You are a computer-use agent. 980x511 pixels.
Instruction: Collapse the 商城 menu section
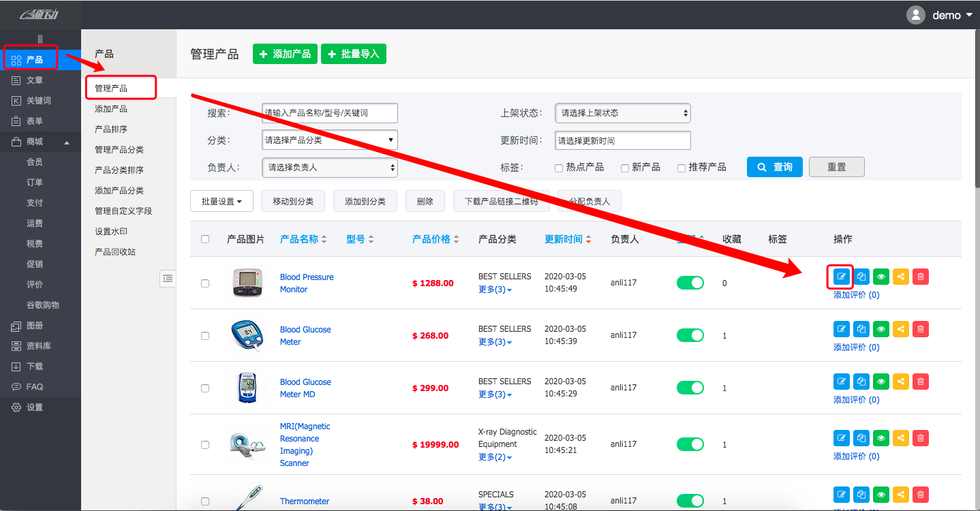38,142
